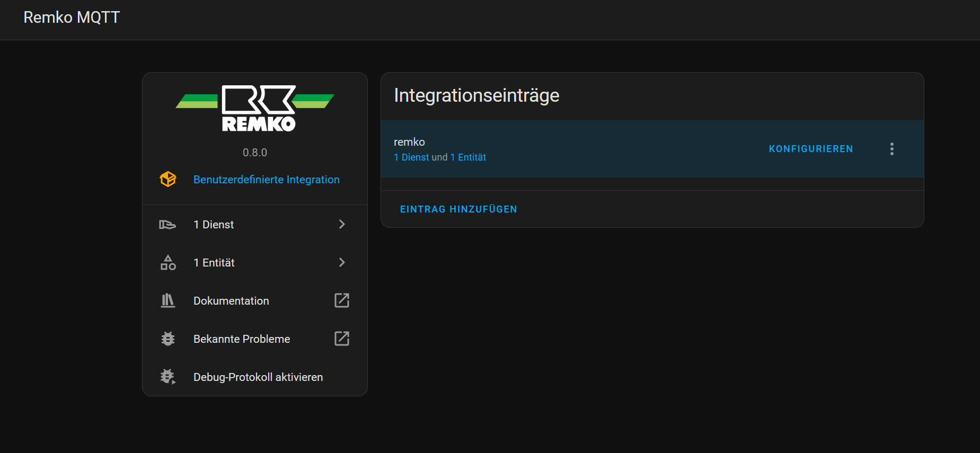The image size is (980, 453).
Task: Open the 1 Dienst list item
Action: tap(214, 225)
